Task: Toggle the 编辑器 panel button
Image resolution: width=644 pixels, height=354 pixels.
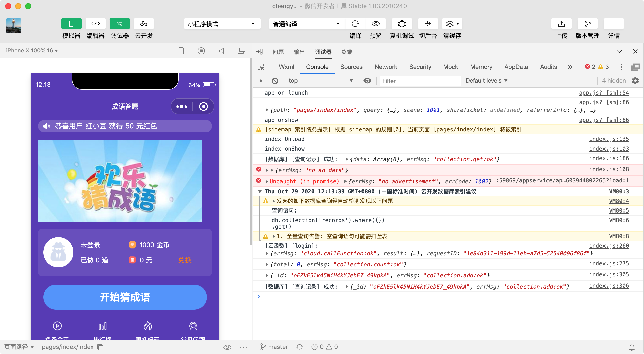Action: coord(95,24)
